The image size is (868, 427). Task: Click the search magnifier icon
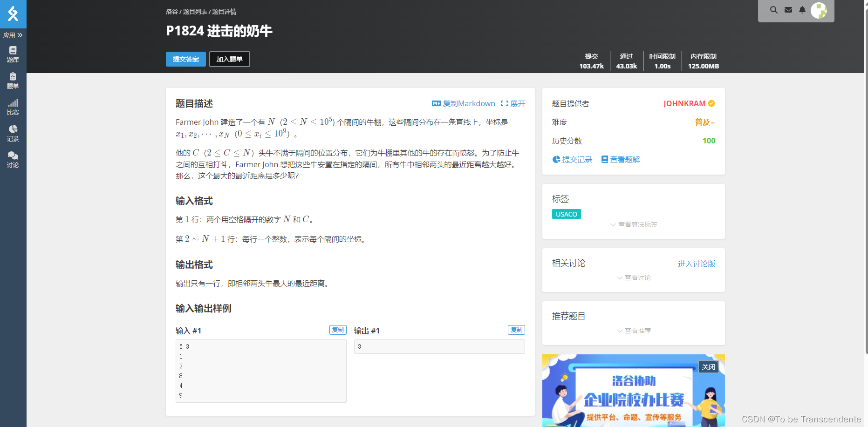[x=773, y=10]
